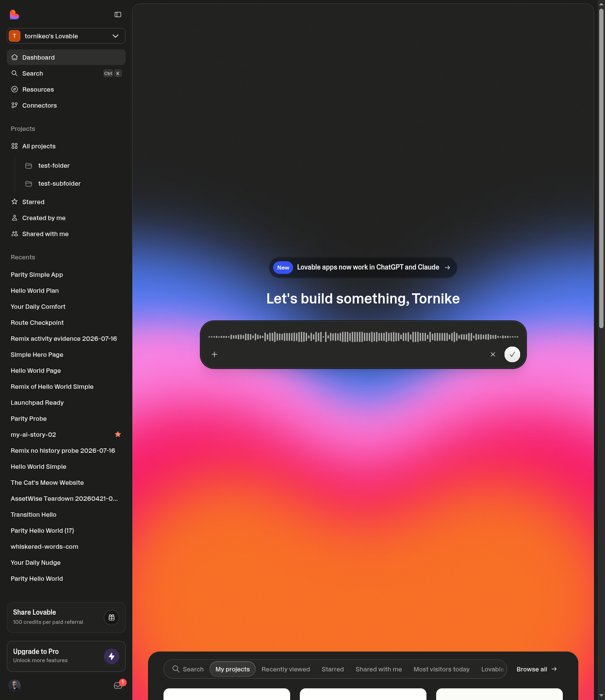
Task: Open recent project Parity Simple App
Action: click(x=66, y=274)
